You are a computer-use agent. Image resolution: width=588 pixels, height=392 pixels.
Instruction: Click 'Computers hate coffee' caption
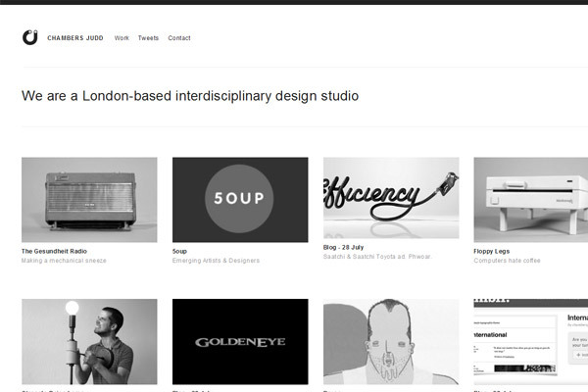point(507,261)
